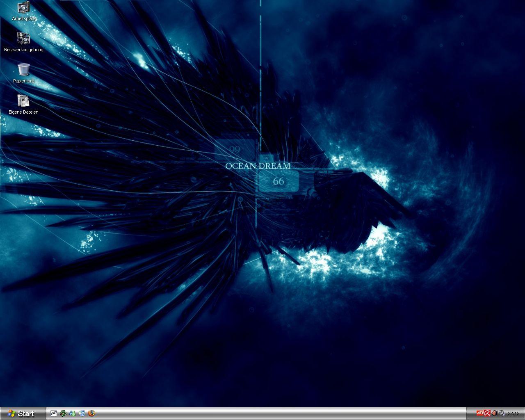Image resolution: width=525 pixels, height=420 pixels.
Task: Open Messenger from the quick launch bar
Action: coord(72,413)
